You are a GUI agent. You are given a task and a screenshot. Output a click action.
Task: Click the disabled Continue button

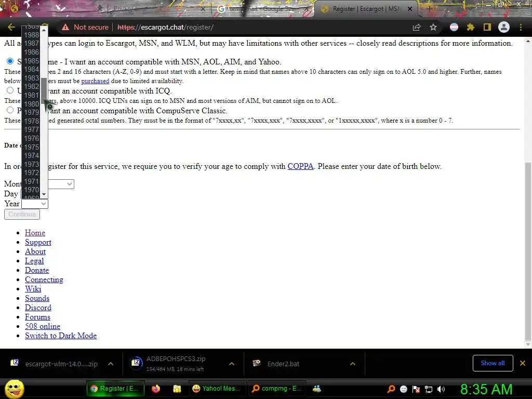22,214
